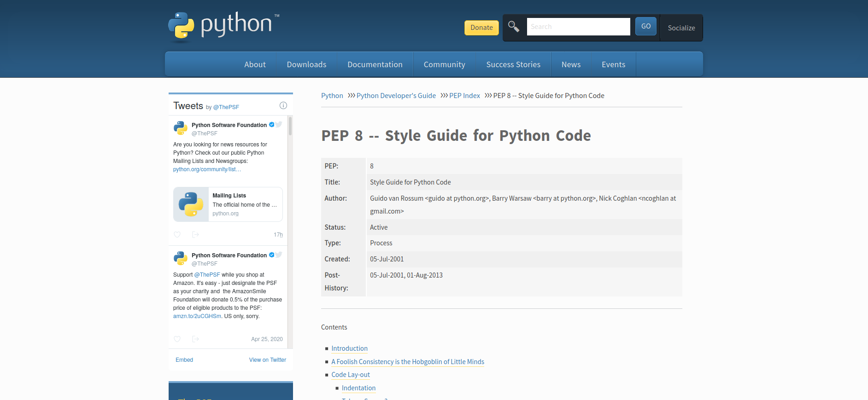Like the AmazonSmile tweet
The width and height of the screenshot is (868, 400).
point(177,339)
